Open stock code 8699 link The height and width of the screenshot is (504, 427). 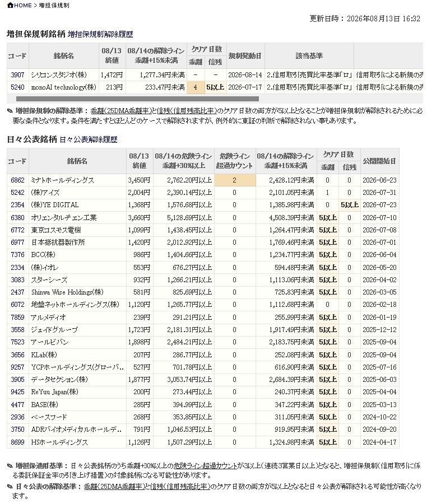coord(17,442)
